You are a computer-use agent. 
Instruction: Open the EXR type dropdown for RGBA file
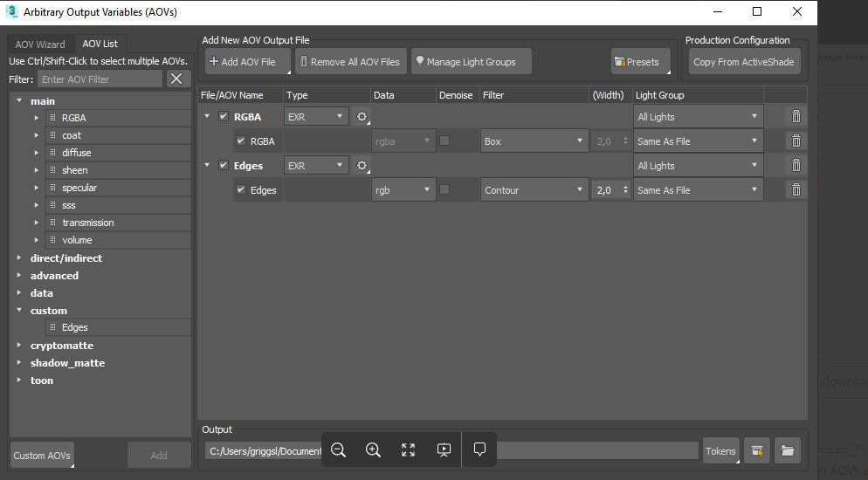(x=316, y=117)
